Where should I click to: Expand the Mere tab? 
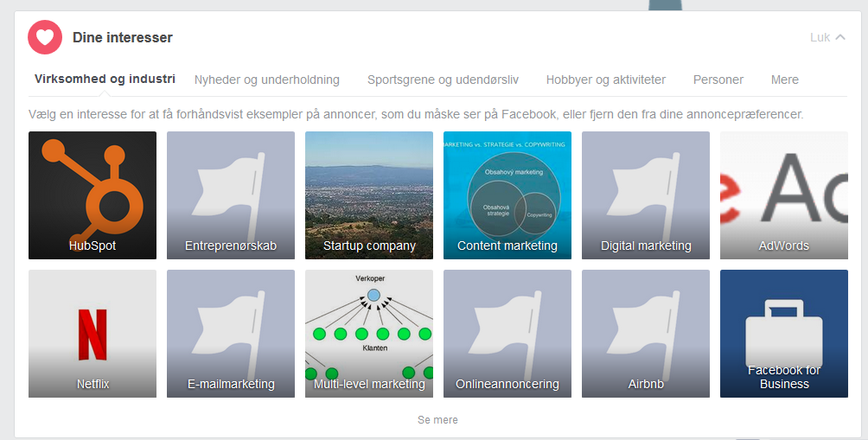point(784,80)
